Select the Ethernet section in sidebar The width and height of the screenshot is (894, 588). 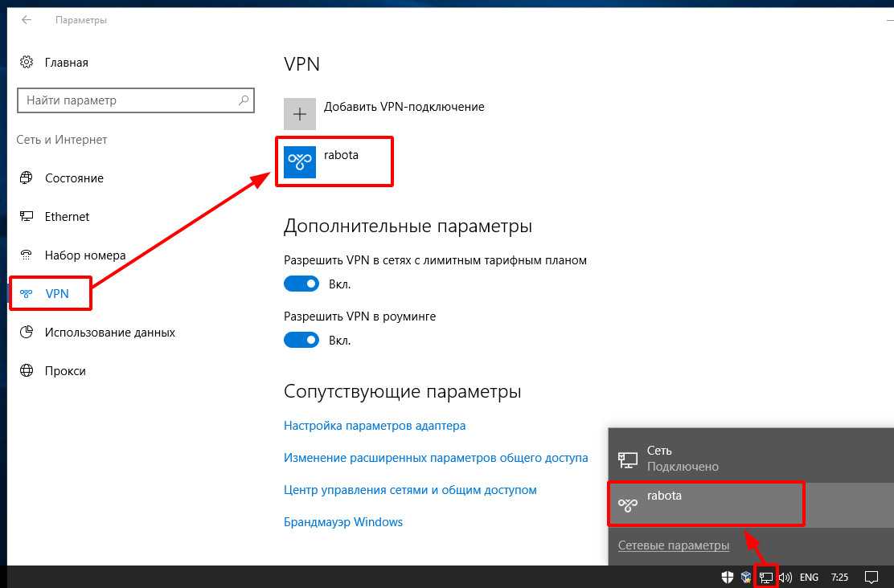coord(55,217)
